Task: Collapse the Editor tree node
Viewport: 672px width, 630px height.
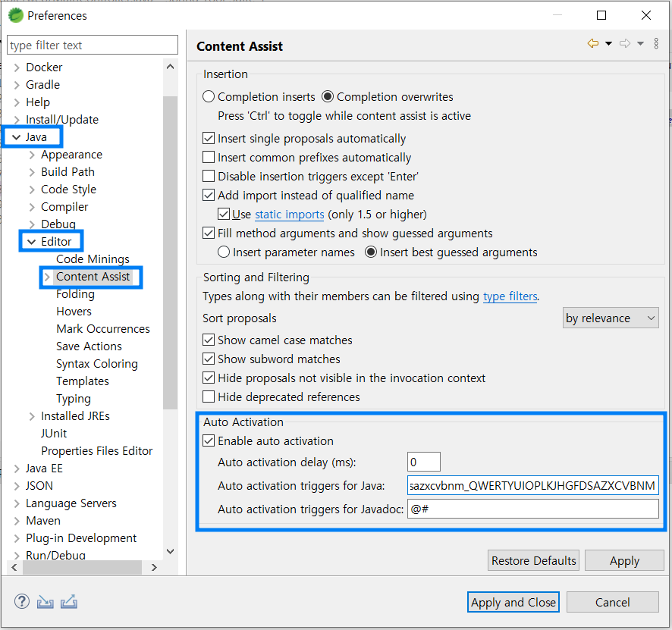Action: pos(31,242)
